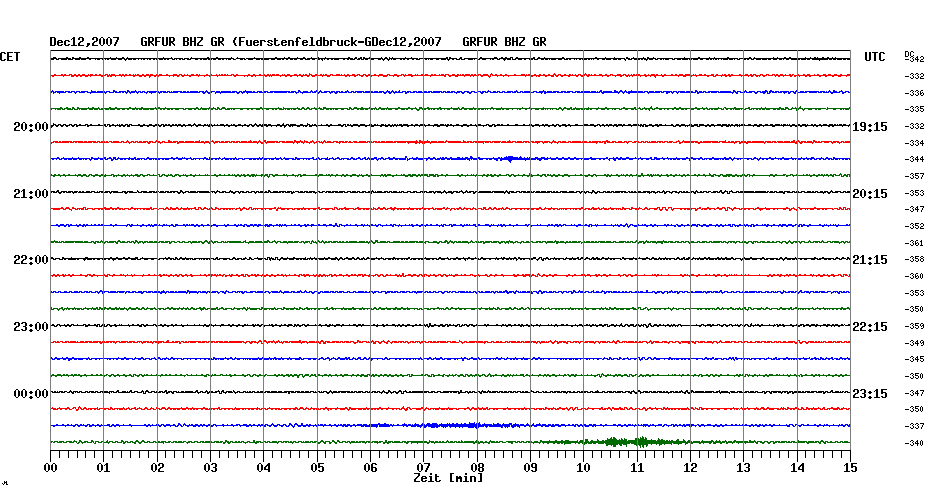Click the 01 minute axis tick label

pos(104,468)
